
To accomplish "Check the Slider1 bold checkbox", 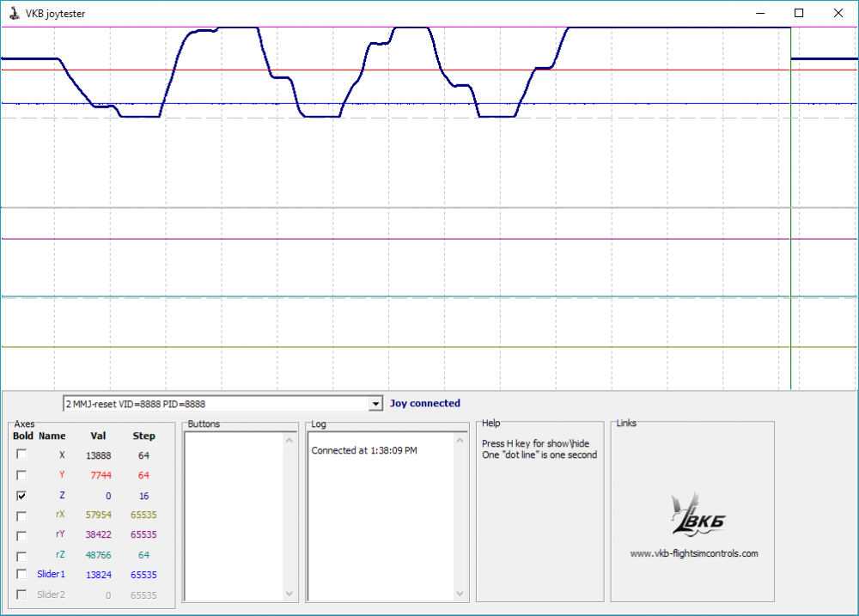I will click(21, 574).
